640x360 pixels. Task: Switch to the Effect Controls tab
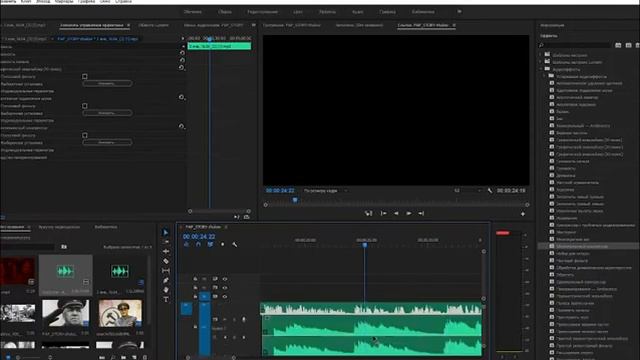pyautogui.click(x=91, y=25)
